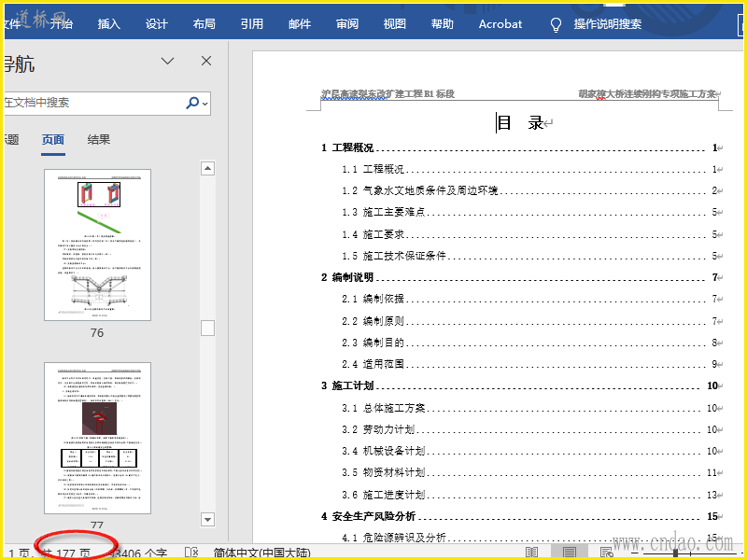The image size is (747, 560).
Task: Click header text 胡家垅大桥连续刚构专项施工方案
Action: coord(647,94)
